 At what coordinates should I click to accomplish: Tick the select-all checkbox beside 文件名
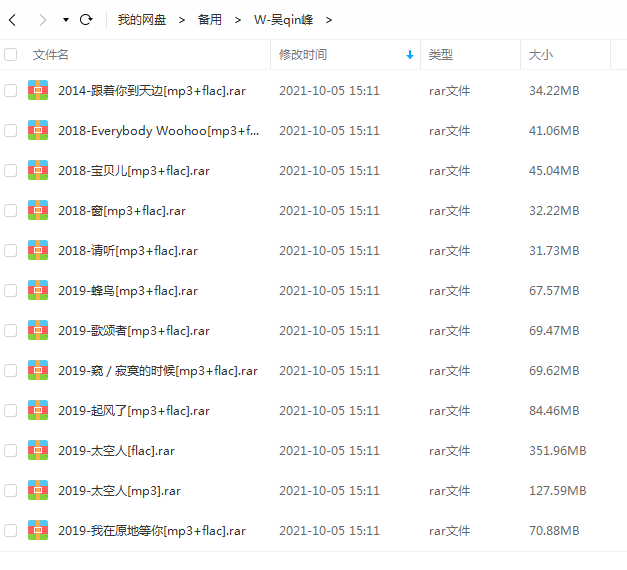tap(10, 54)
